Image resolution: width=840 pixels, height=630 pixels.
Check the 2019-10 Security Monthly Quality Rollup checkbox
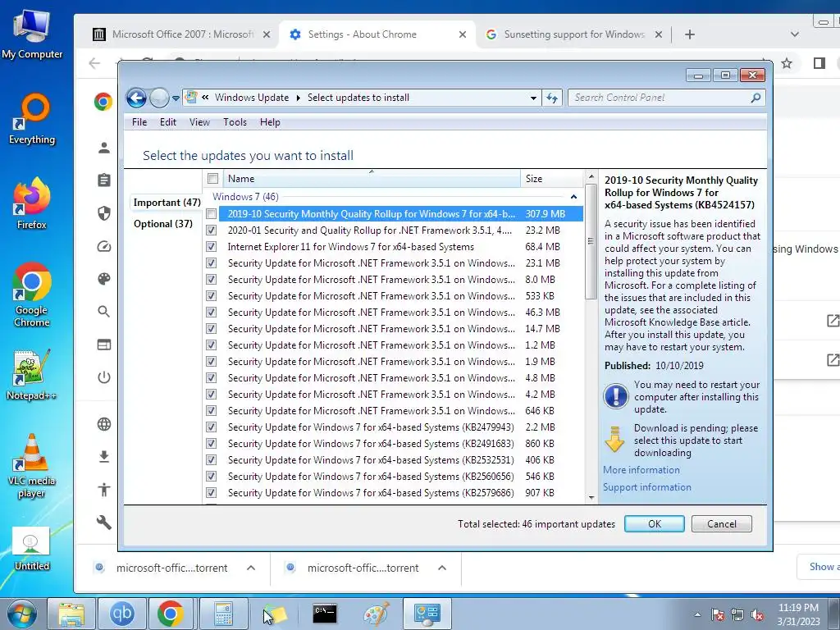click(212, 214)
